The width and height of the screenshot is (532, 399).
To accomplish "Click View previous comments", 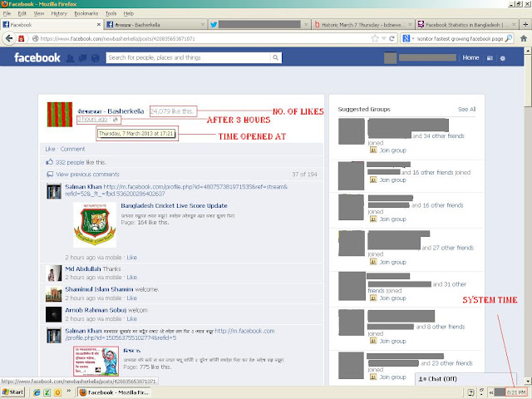I will [88, 175].
